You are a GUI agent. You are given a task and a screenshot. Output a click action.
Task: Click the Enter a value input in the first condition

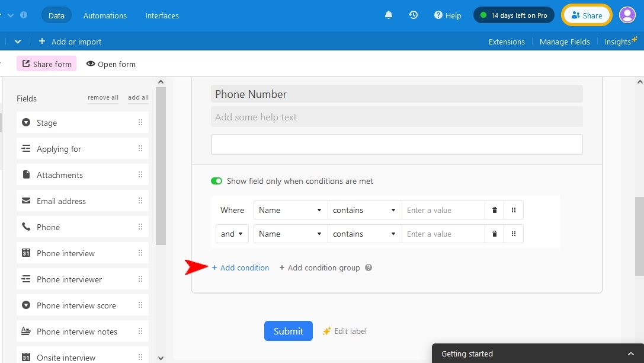point(443,209)
